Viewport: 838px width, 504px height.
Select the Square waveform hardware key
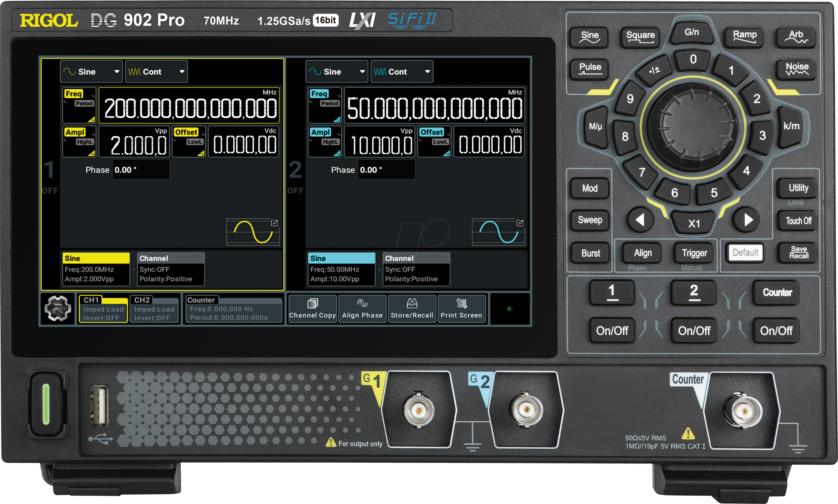(640, 37)
